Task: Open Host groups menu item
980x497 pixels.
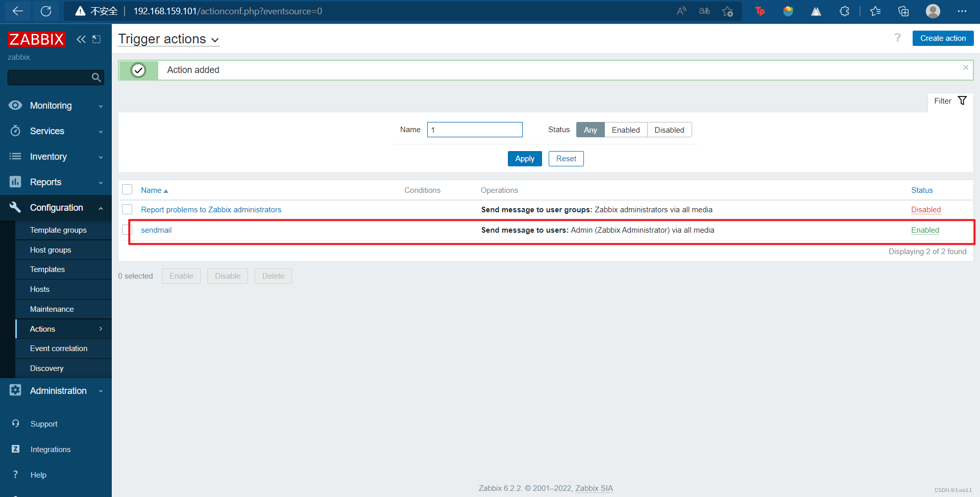Action: pyautogui.click(x=63, y=250)
